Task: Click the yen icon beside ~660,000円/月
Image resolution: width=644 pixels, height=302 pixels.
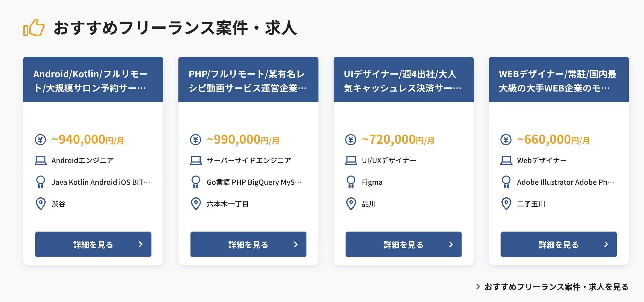Action: point(506,140)
